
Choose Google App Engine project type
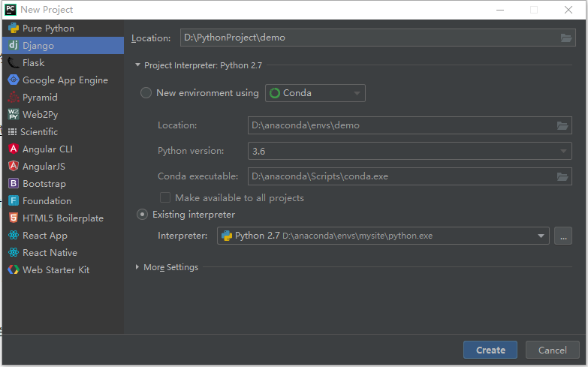(x=63, y=80)
